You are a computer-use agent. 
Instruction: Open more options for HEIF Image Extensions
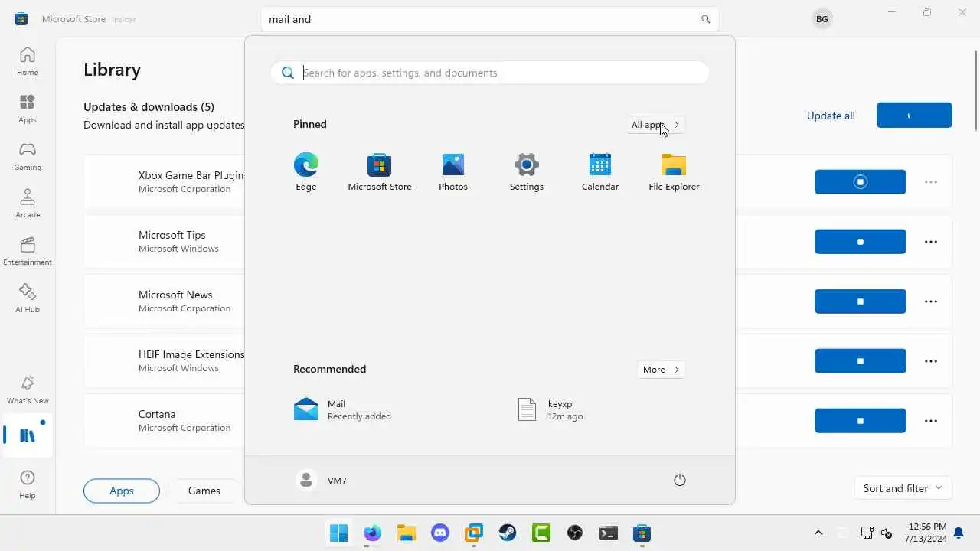[x=931, y=361]
